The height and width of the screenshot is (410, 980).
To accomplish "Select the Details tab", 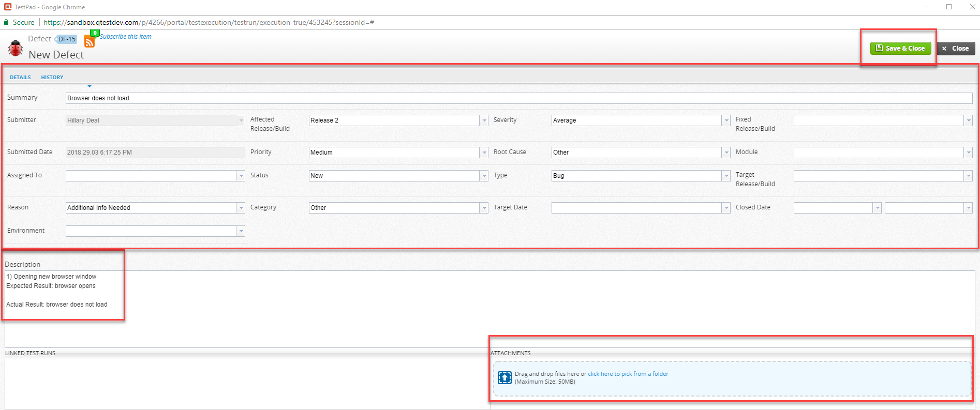I will tap(20, 78).
